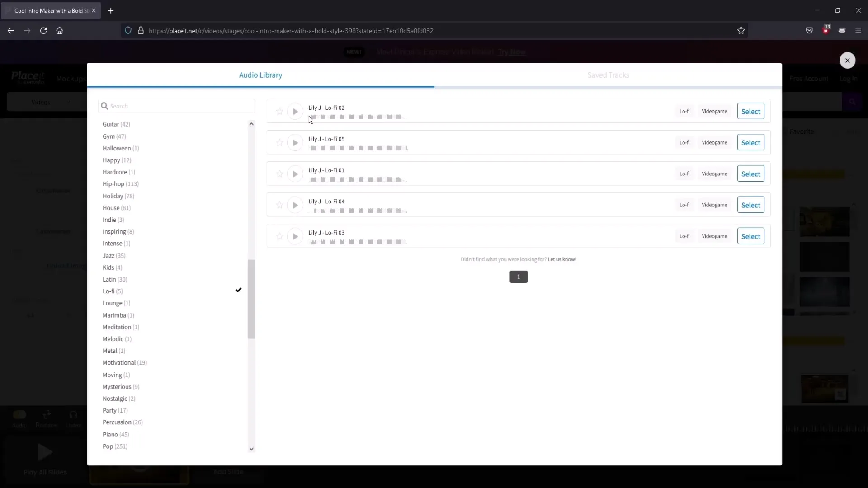868x488 pixels.
Task: Toggle favorite star for Lily J - Lo-Fi 03
Action: [x=279, y=236]
